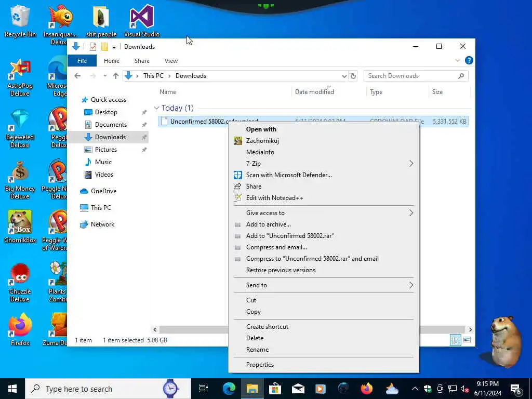Select the Recycle Bin desktop icon
The height and width of the screenshot is (399, 532).
pyautogui.click(x=20, y=21)
